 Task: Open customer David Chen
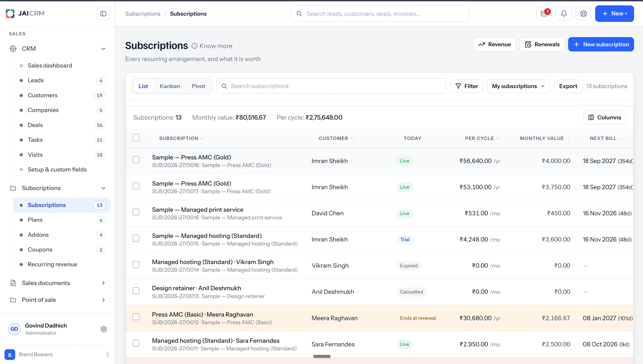[x=327, y=213]
